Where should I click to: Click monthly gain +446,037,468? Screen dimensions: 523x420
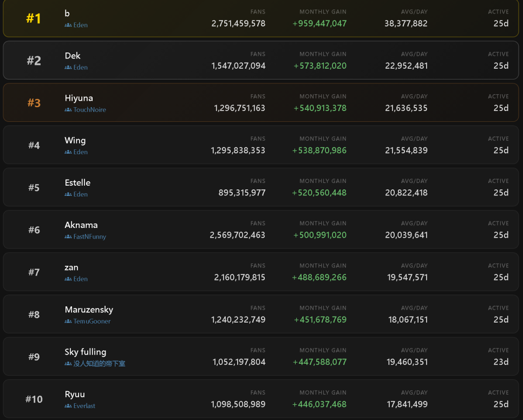click(x=319, y=405)
